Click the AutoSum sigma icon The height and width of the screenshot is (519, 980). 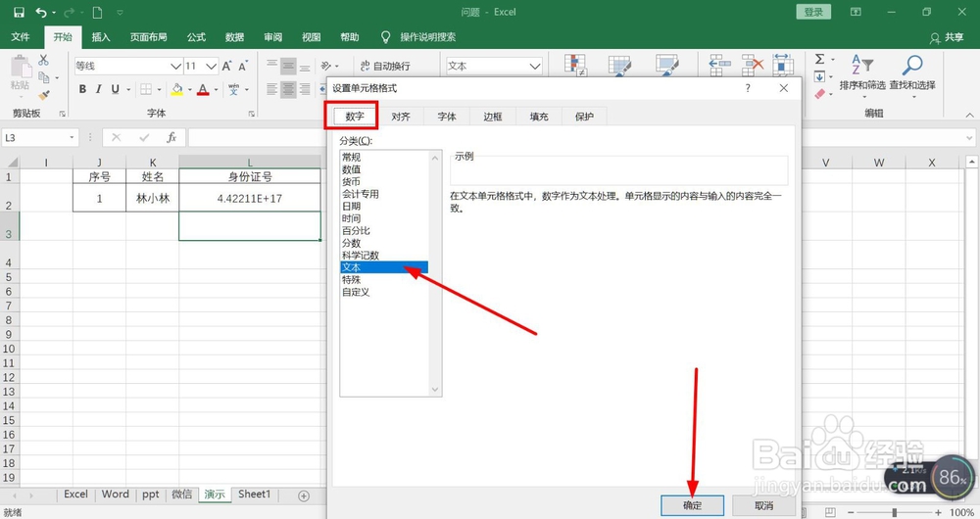[819, 60]
